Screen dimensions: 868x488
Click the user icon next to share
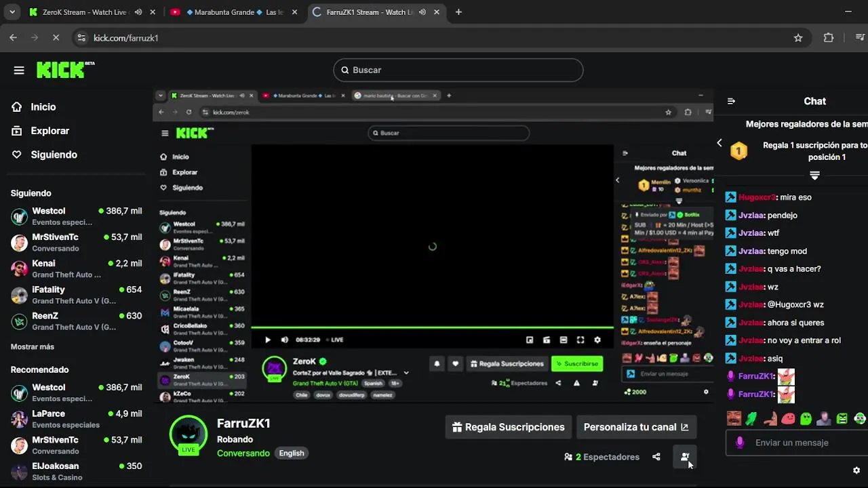coord(685,457)
